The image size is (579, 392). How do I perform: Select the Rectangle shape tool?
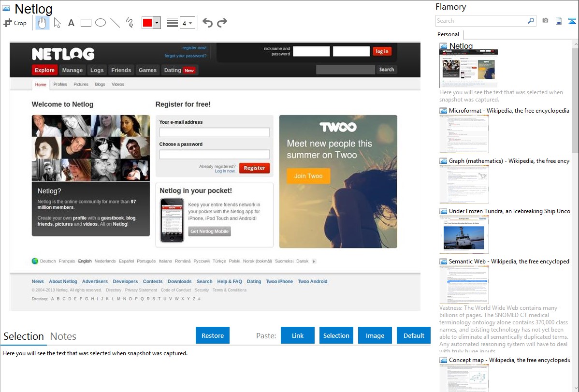86,23
